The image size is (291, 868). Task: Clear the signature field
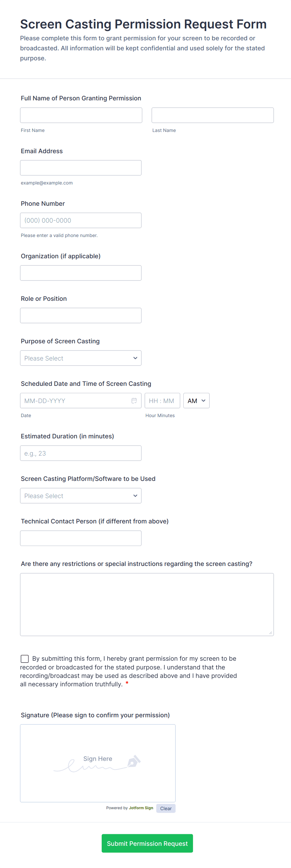166,808
